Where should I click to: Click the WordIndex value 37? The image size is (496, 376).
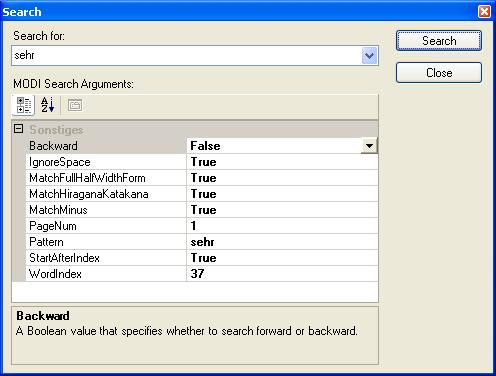[x=197, y=274]
